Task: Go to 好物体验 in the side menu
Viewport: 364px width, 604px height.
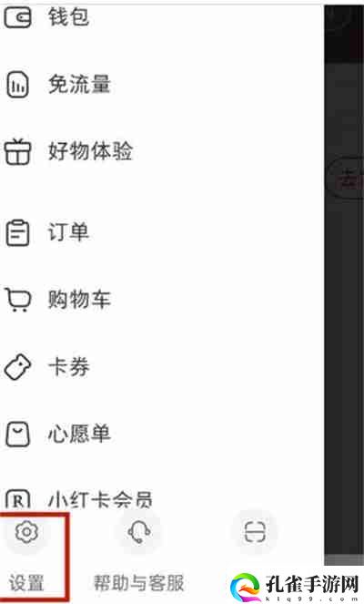Action: (x=90, y=151)
